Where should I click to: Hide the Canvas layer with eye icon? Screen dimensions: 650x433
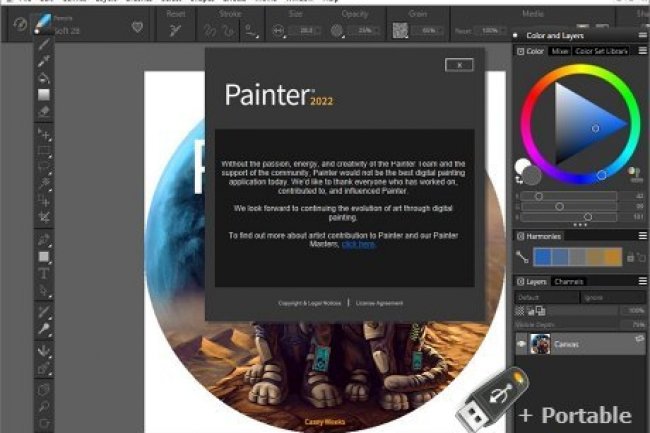pyautogui.click(x=521, y=343)
